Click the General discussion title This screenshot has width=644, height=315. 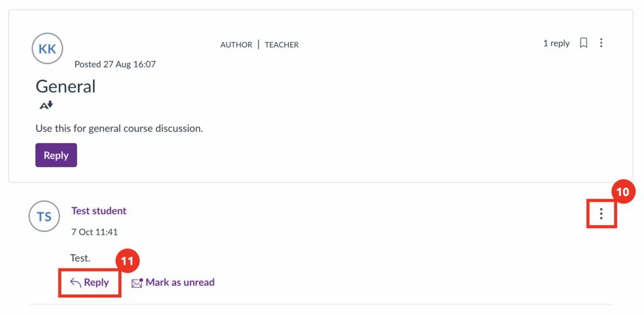tap(65, 86)
